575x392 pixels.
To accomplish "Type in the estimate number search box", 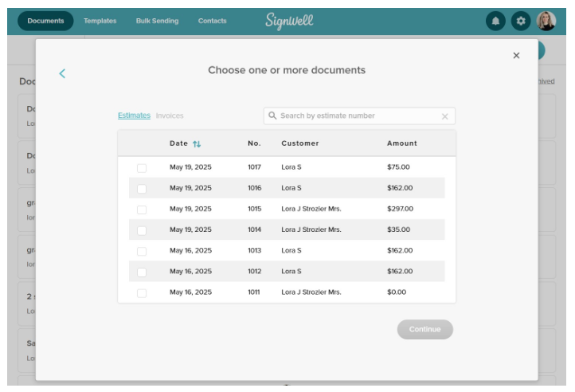I will 357,116.
